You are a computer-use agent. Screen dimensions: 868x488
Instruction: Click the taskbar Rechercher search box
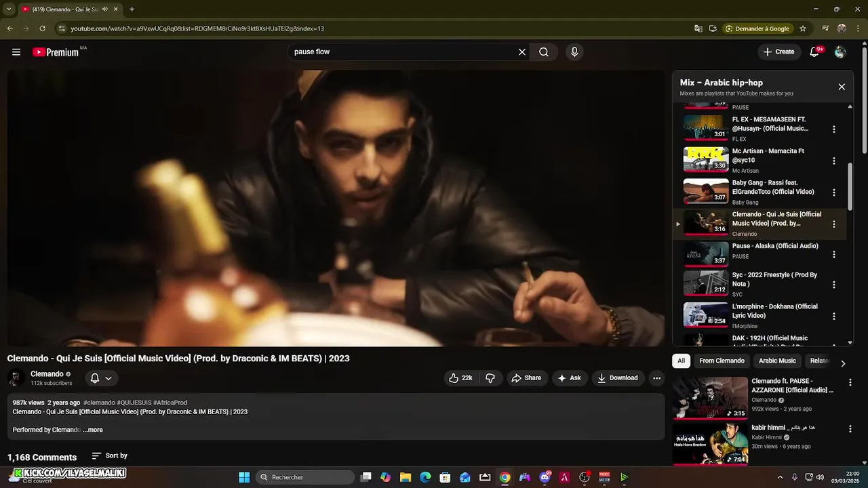point(305,477)
